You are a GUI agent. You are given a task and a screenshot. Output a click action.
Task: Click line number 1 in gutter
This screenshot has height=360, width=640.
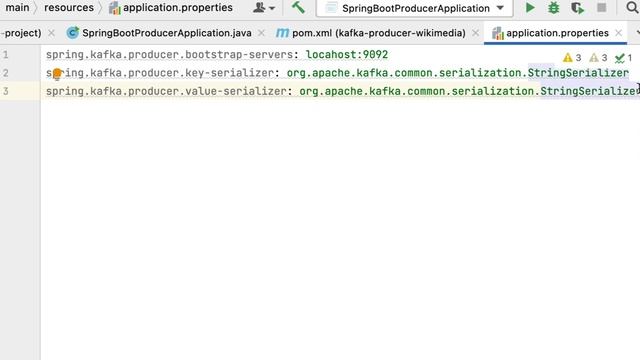click(6, 55)
